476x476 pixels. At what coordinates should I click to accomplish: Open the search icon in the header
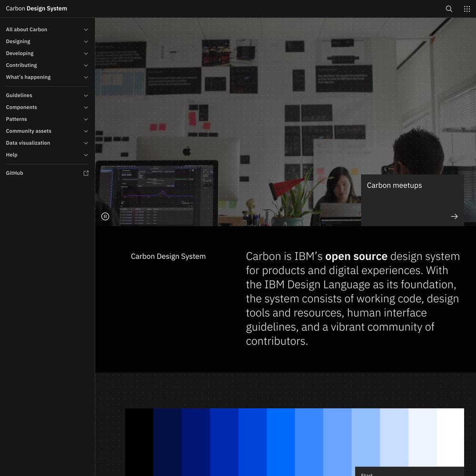449,9
